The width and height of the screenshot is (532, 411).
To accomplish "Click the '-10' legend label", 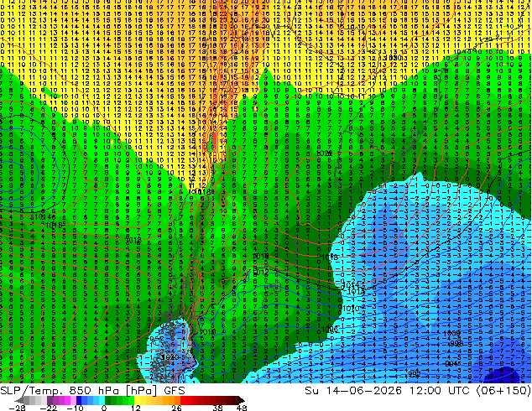I will [x=75, y=408].
